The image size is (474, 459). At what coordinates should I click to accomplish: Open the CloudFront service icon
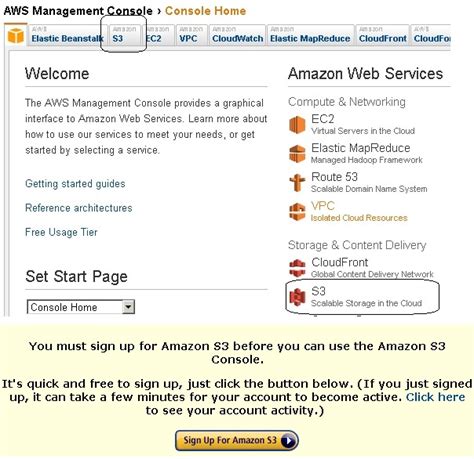(x=297, y=268)
